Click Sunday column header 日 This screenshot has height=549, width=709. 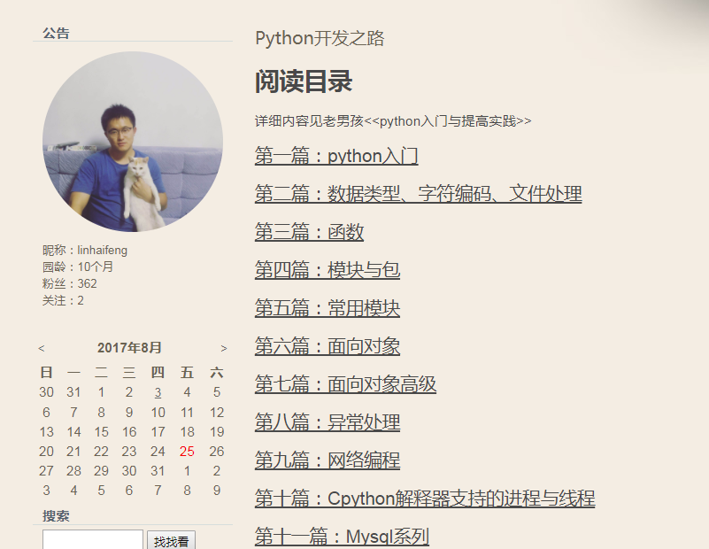pos(47,372)
